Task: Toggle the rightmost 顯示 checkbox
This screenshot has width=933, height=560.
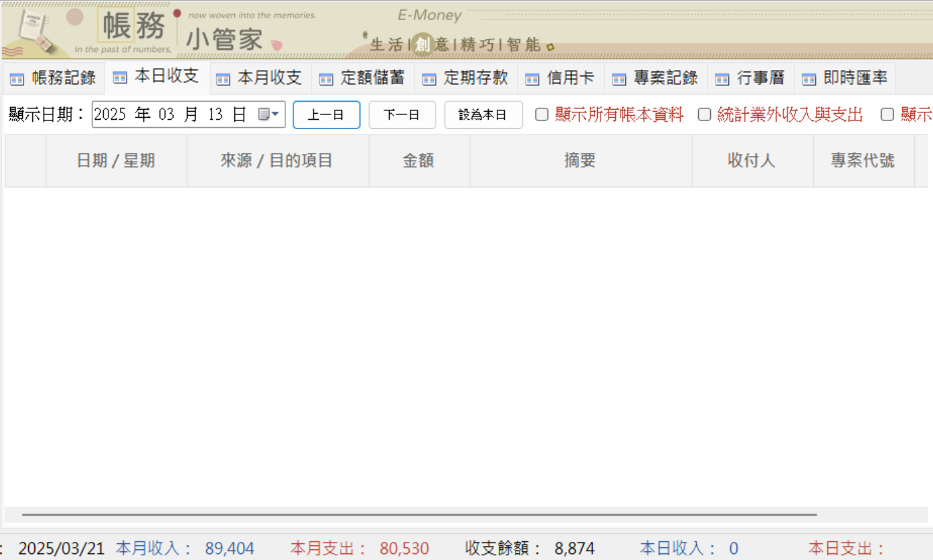Action: click(887, 114)
